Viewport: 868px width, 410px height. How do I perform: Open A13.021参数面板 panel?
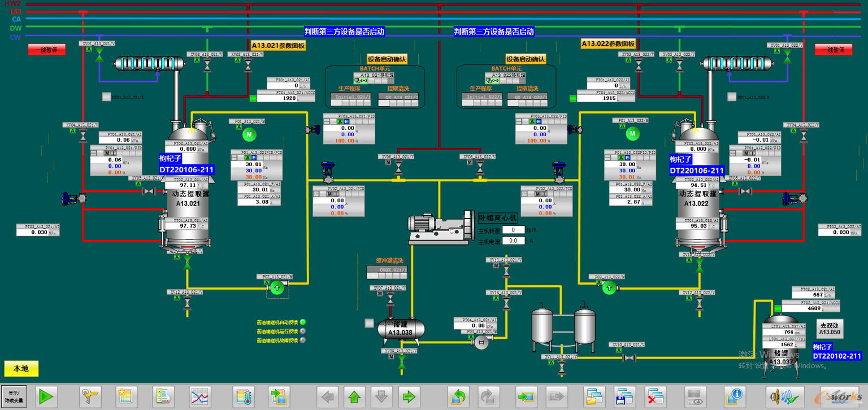279,45
